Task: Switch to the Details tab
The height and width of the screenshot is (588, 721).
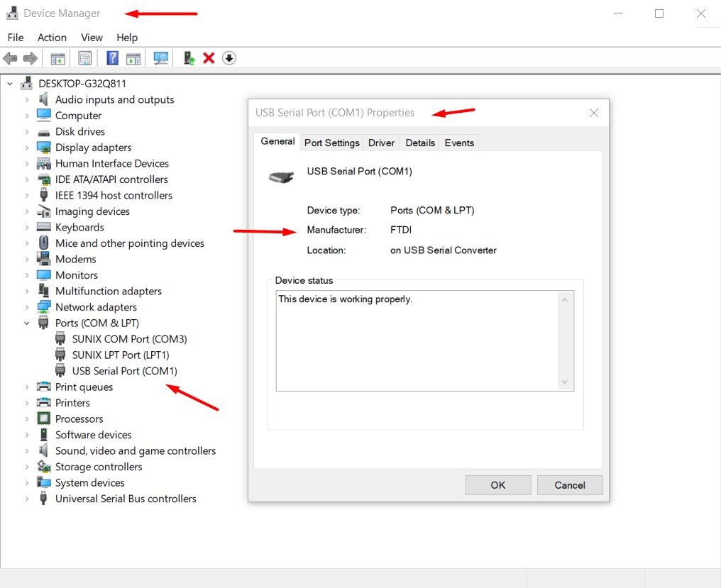Action: tap(420, 143)
